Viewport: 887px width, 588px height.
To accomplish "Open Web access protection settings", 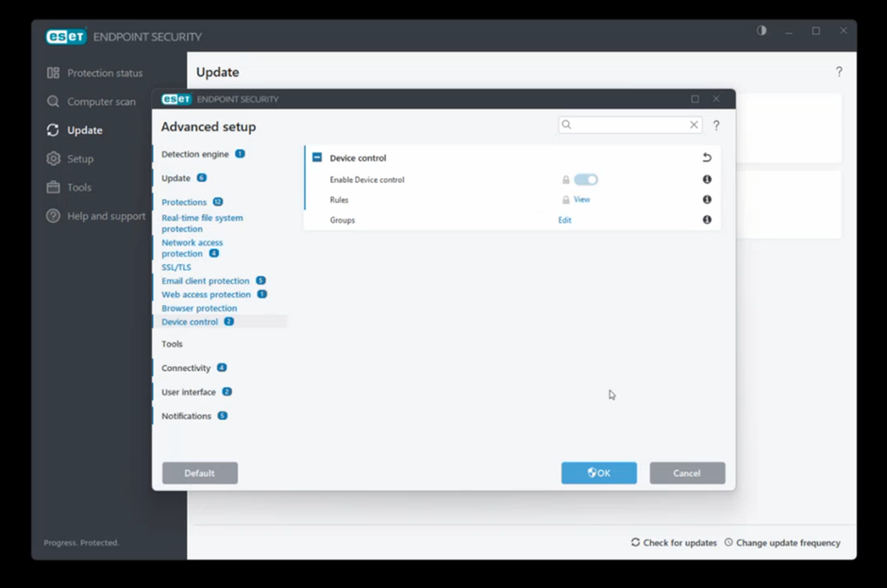I will coord(206,294).
